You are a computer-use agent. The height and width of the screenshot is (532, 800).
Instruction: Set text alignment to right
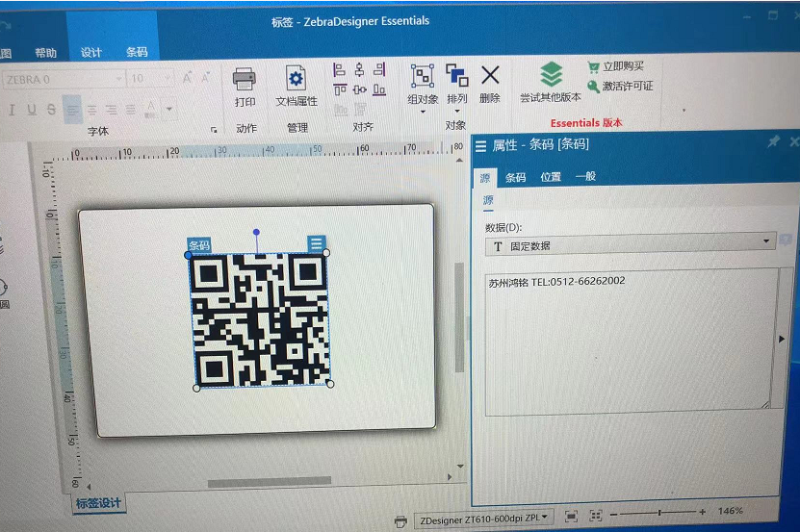112,109
